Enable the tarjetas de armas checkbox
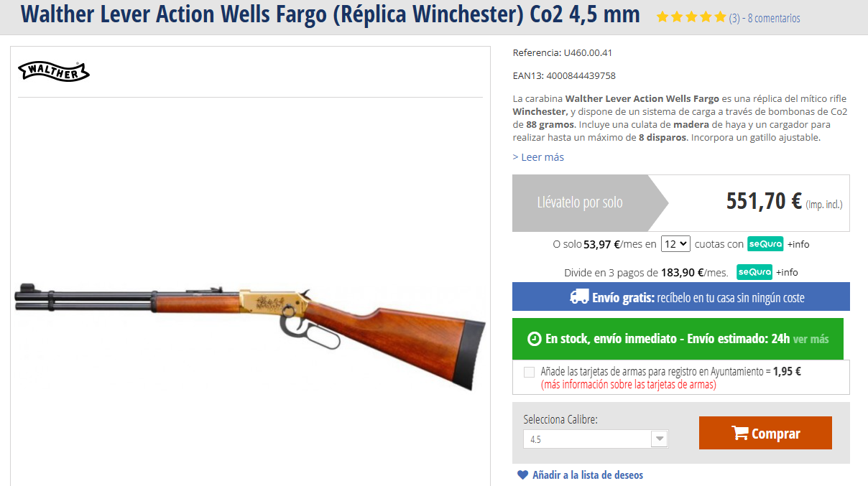The image size is (868, 486). pyautogui.click(x=530, y=372)
